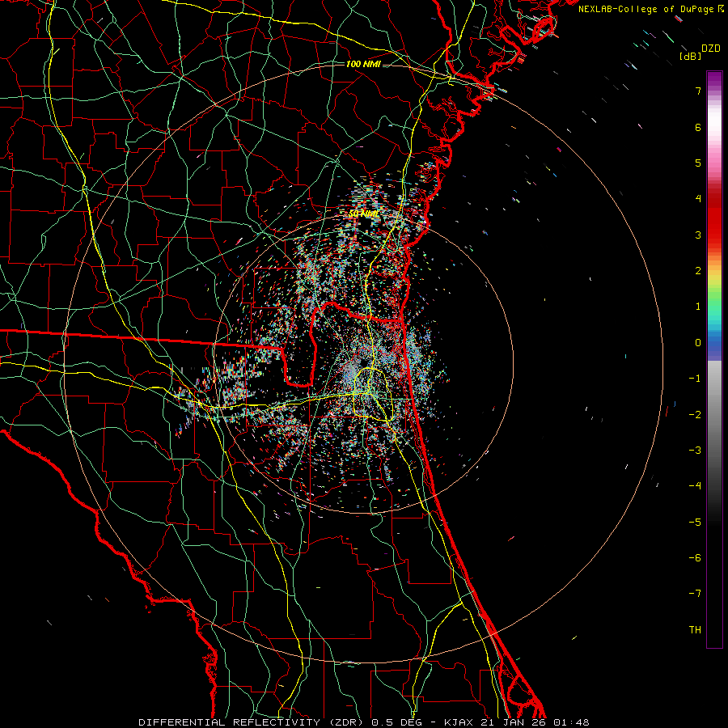Viewport: 728px width, 728px height.
Task: Click the 21 JAN 26 date text
Action: pos(513,722)
